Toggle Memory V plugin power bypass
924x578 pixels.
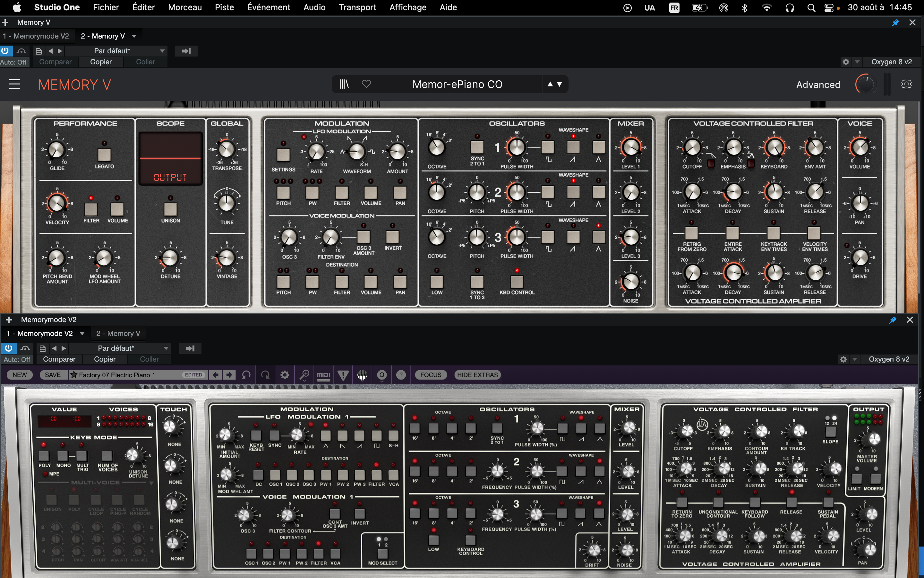click(5, 51)
